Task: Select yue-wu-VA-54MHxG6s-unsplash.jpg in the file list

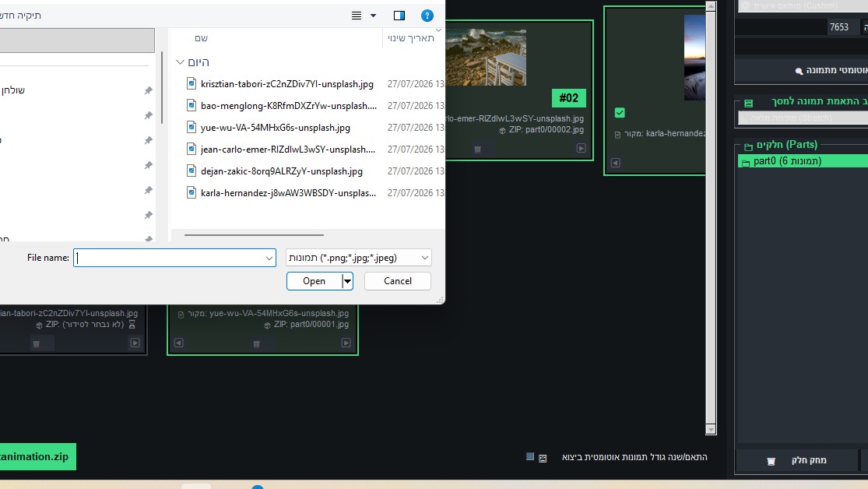Action: tap(275, 128)
